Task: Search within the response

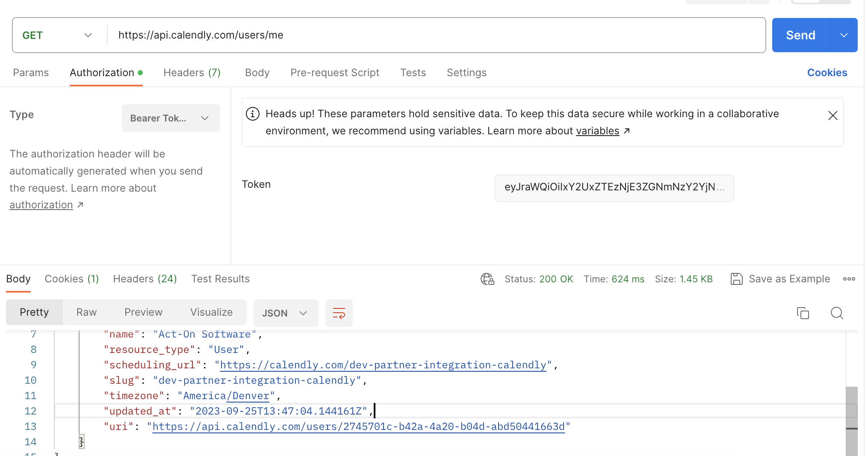Action: pos(837,313)
